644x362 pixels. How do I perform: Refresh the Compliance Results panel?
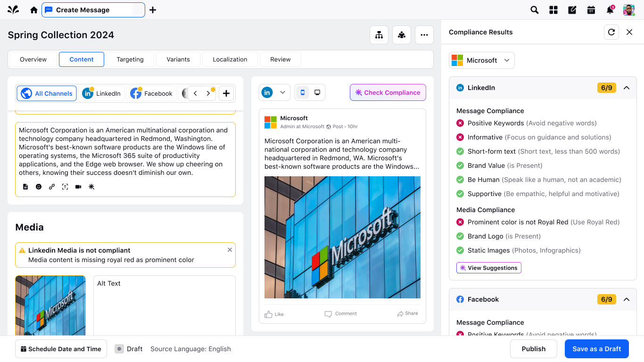point(611,32)
